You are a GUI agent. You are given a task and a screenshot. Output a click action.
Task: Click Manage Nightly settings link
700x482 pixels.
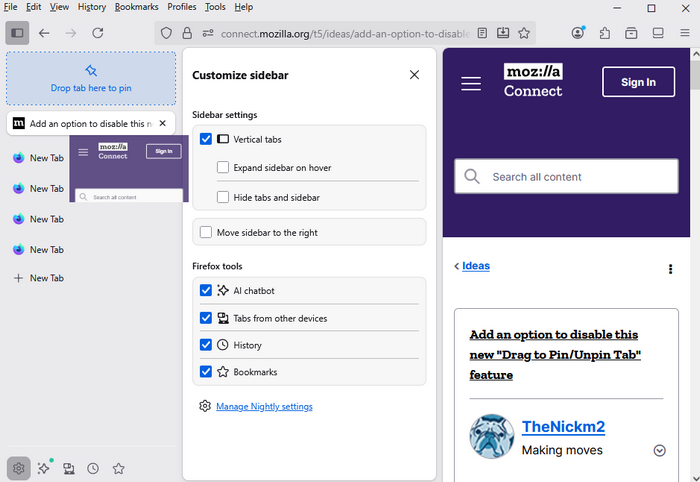point(264,407)
